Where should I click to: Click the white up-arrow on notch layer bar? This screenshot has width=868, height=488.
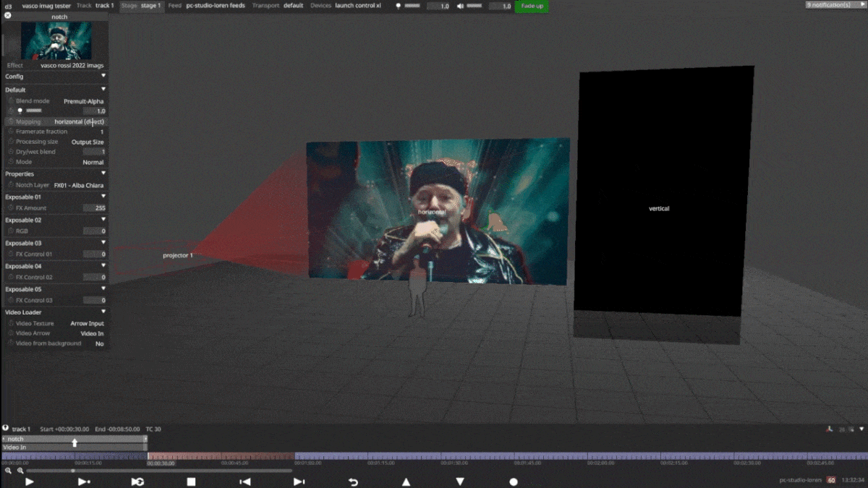pos(75,443)
